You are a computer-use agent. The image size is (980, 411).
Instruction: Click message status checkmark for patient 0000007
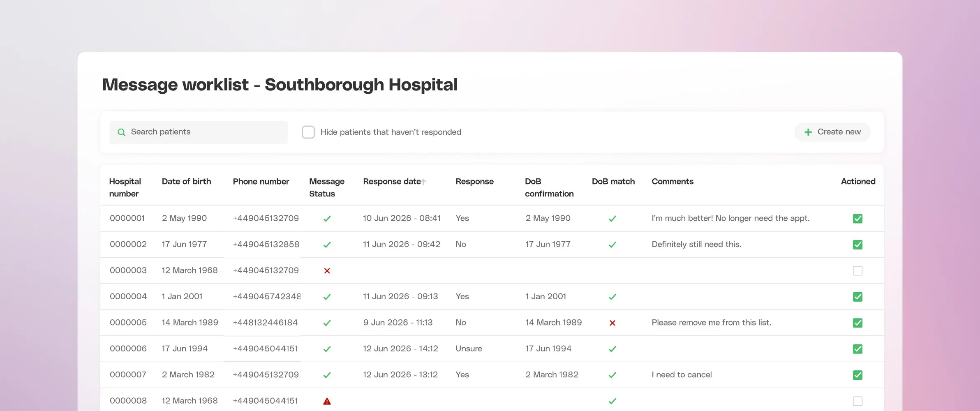pyautogui.click(x=327, y=375)
